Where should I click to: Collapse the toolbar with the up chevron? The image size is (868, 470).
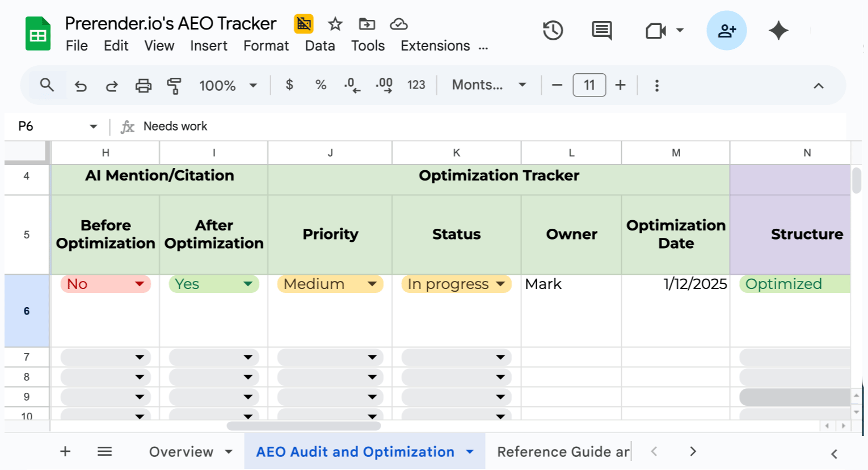[819, 86]
